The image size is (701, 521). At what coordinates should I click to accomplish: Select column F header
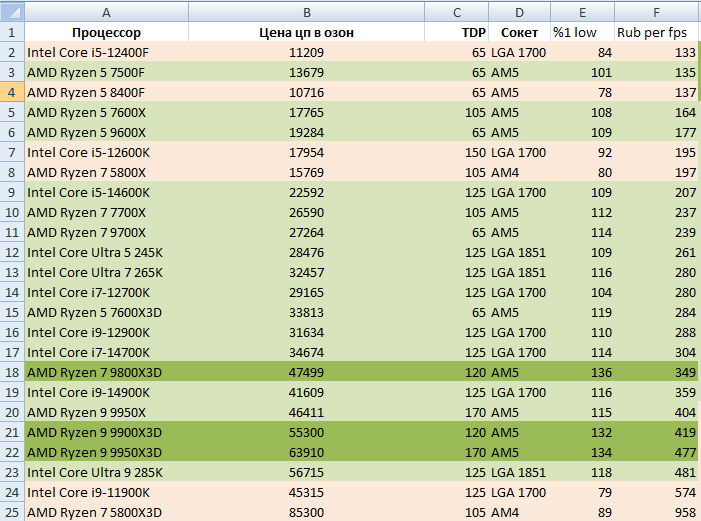(657, 11)
